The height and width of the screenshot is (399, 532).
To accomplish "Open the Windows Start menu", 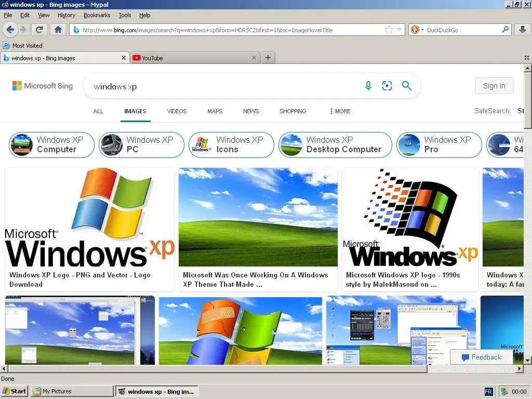I will pos(14,391).
